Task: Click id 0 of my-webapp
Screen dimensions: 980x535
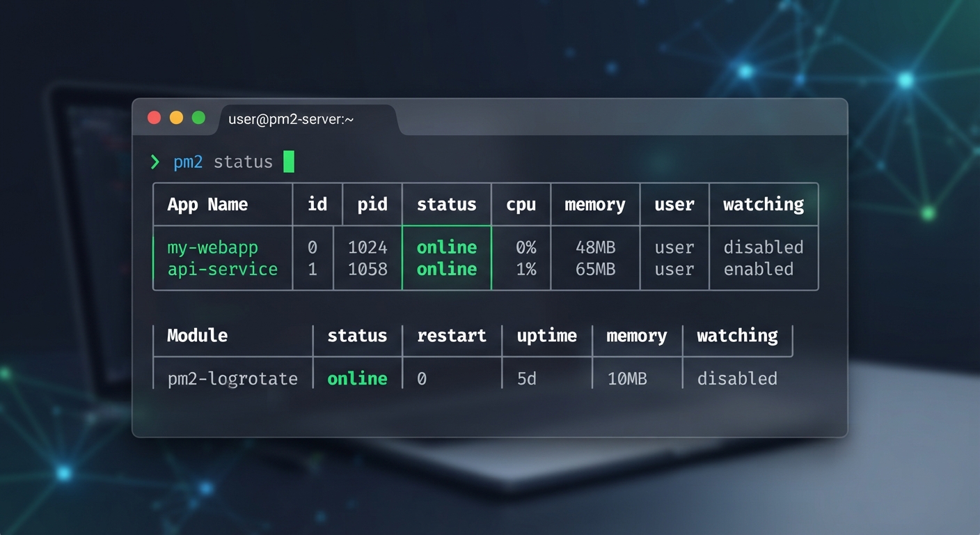Action: tap(313, 247)
